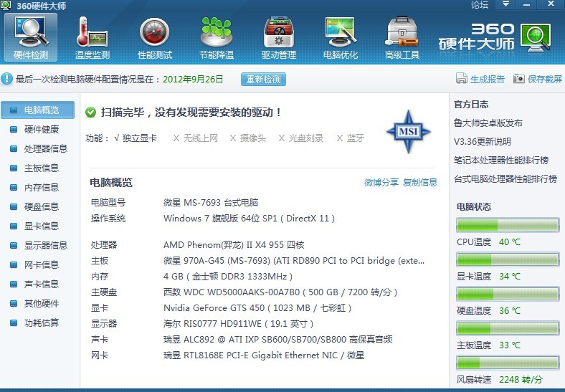Click the AMD Phenom II X4 955 processor value
The image size is (565, 392).
click(234, 245)
